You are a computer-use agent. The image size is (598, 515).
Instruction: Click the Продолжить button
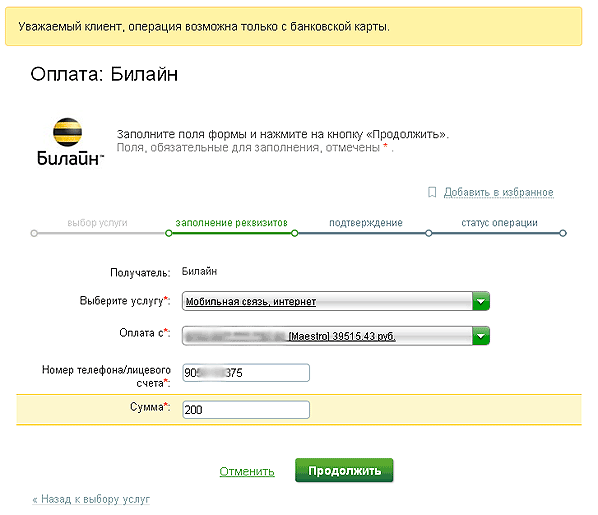pos(344,470)
